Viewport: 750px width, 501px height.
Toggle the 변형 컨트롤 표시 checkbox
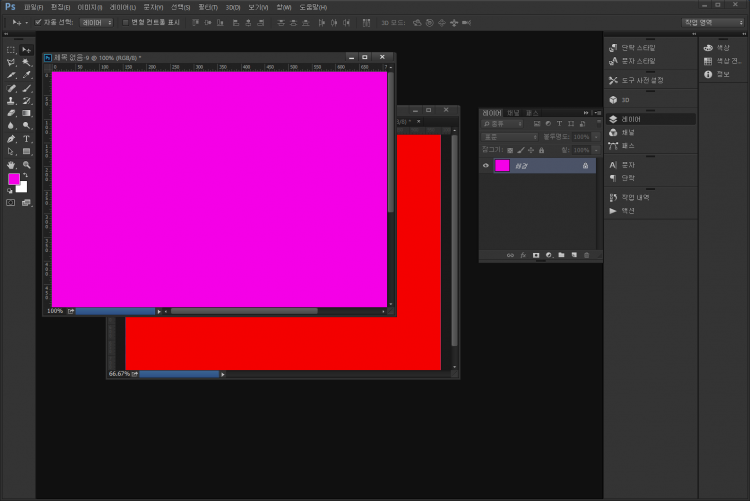click(x=125, y=21)
